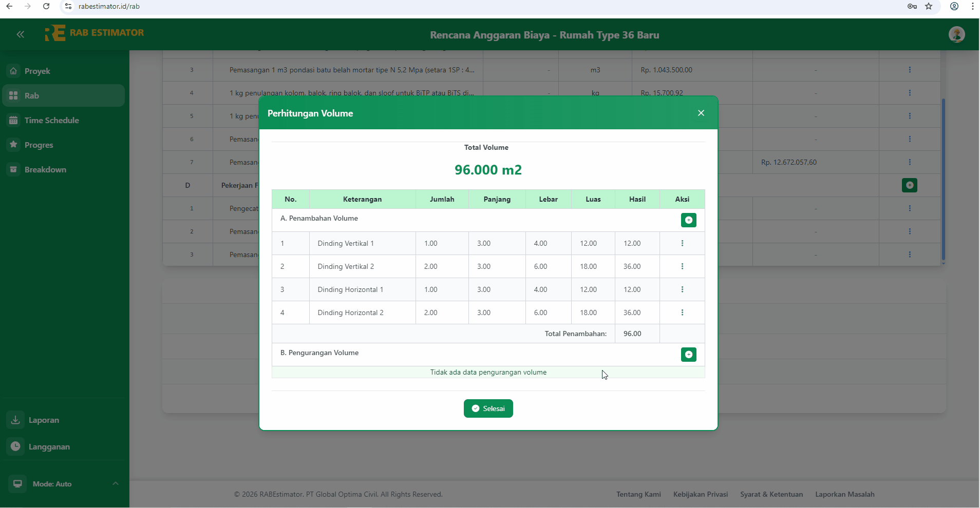This screenshot has width=980, height=508.
Task: Click the green plus on the Pekerjaan F row
Action: tap(909, 185)
